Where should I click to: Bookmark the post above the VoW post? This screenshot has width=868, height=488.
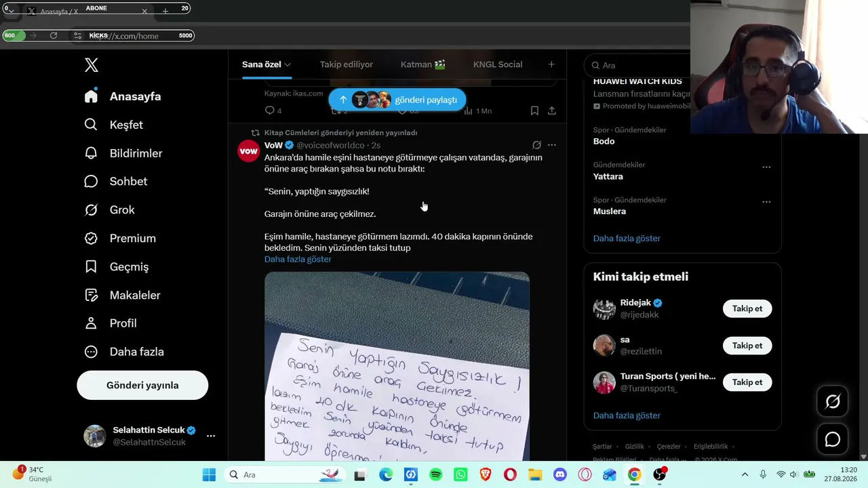534,110
